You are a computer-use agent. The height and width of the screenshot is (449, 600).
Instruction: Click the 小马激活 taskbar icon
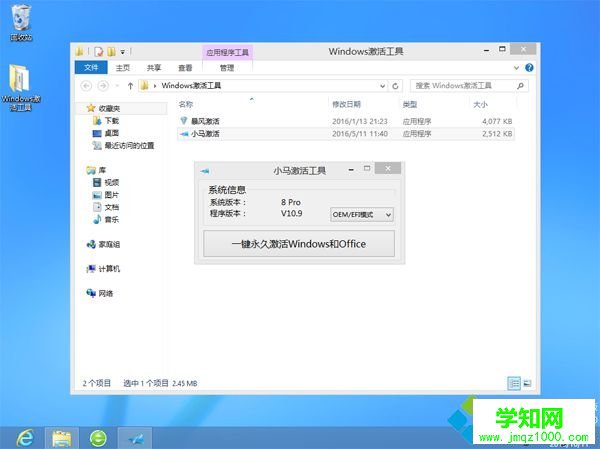pyautogui.click(x=135, y=438)
